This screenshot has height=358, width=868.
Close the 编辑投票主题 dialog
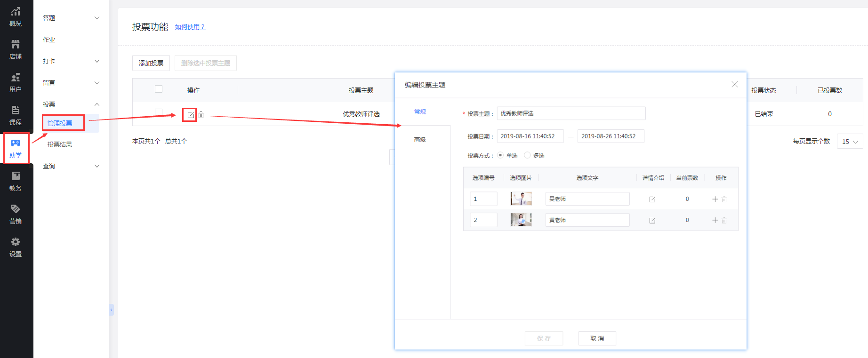735,84
